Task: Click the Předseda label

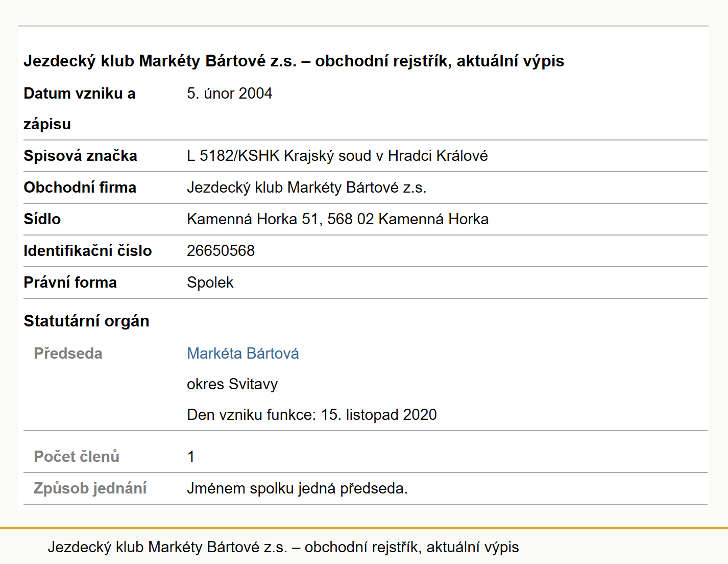Action: (68, 354)
